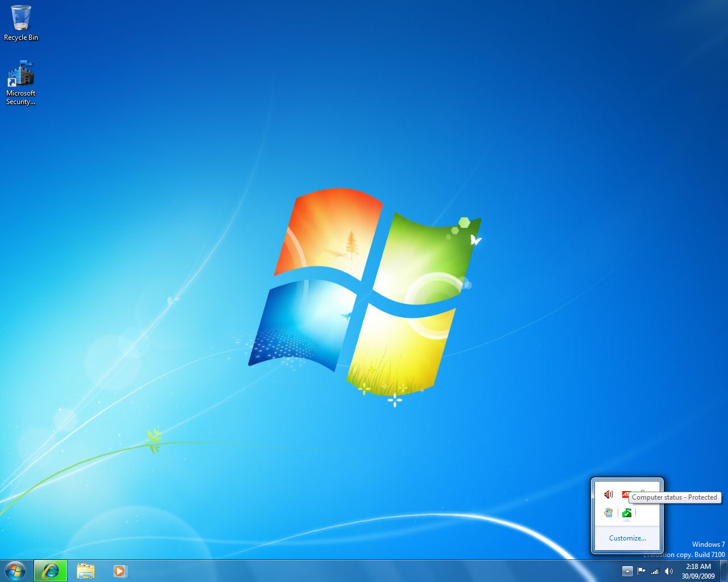The width and height of the screenshot is (728, 582).
Task: Open the Customize... link in tray popup
Action: (627, 538)
